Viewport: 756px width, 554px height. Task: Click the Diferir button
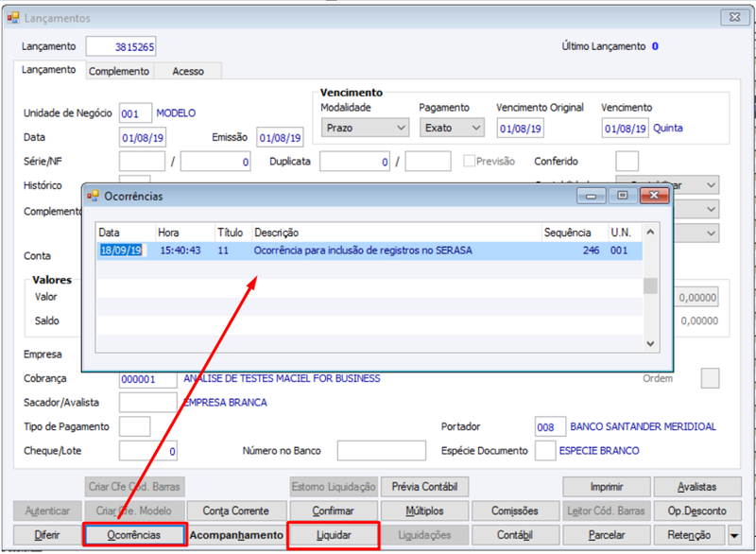[47, 535]
